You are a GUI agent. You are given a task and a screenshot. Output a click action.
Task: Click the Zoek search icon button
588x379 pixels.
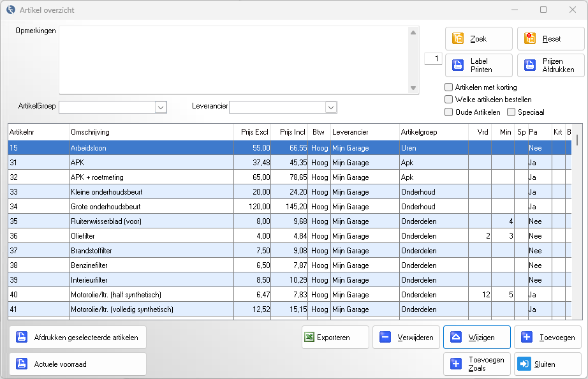click(458, 39)
